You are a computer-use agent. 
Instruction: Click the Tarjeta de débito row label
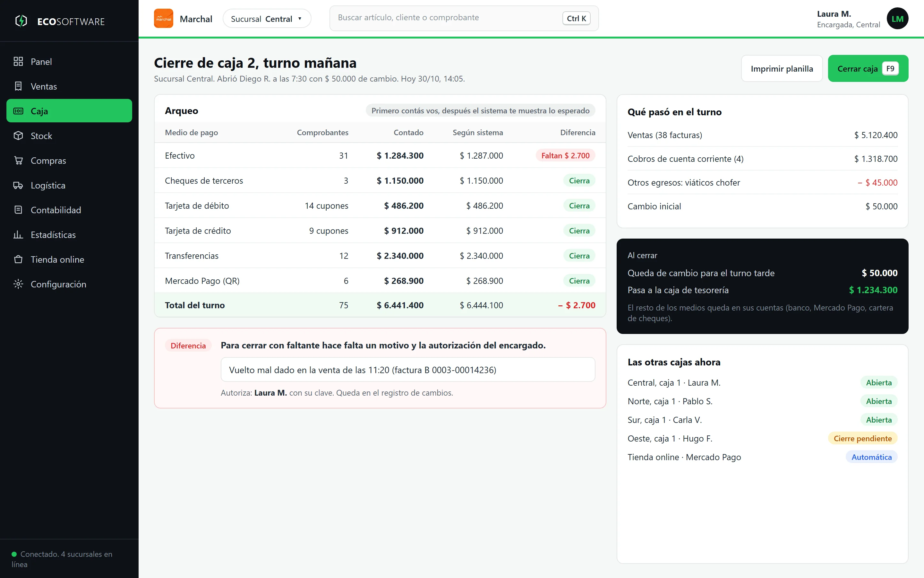[x=197, y=206]
